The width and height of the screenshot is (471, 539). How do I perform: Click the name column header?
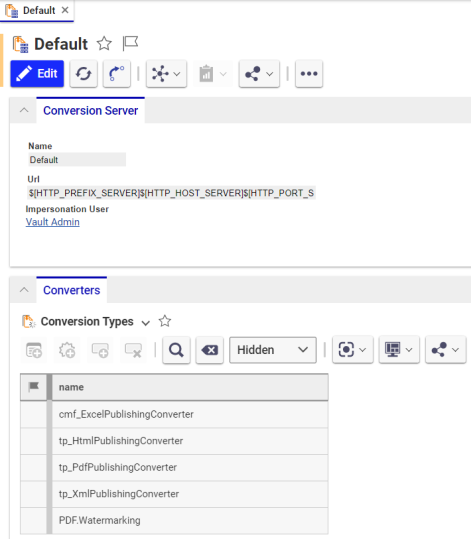[x=190, y=387]
